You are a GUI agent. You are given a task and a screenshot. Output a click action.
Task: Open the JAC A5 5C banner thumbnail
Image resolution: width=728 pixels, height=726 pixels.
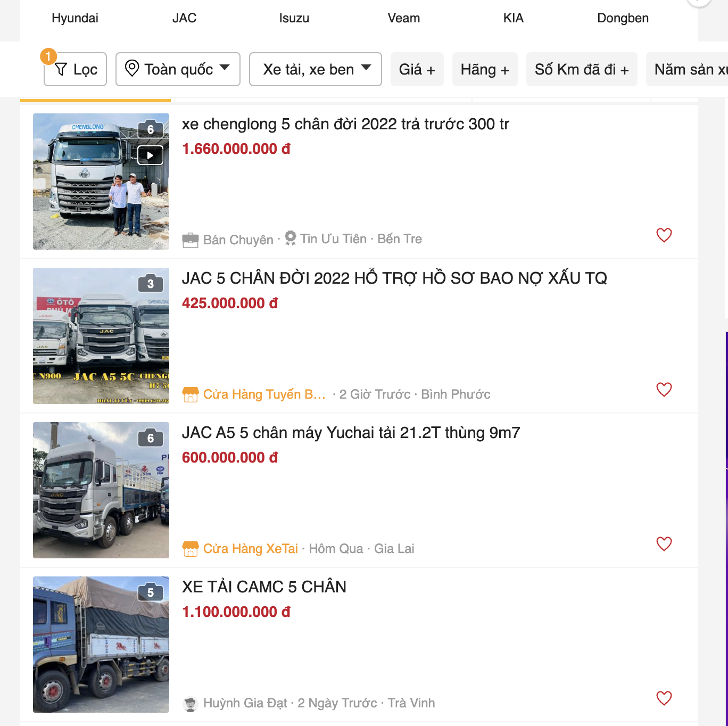(x=101, y=336)
